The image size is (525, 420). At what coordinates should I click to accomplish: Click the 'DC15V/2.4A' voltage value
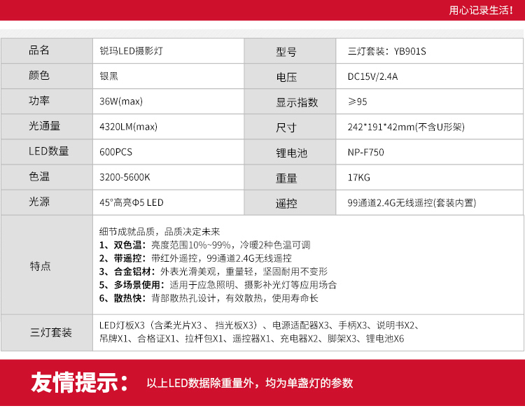tap(372, 77)
